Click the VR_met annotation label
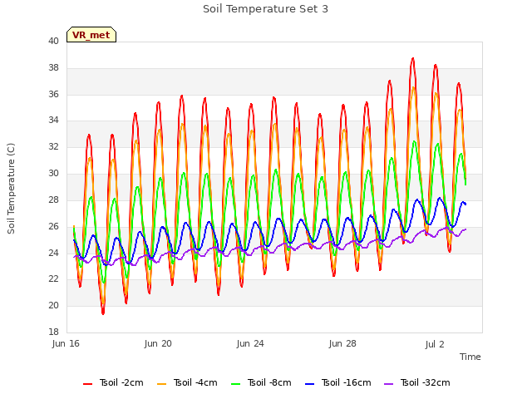The width and height of the screenshot is (532, 399). coord(91,35)
